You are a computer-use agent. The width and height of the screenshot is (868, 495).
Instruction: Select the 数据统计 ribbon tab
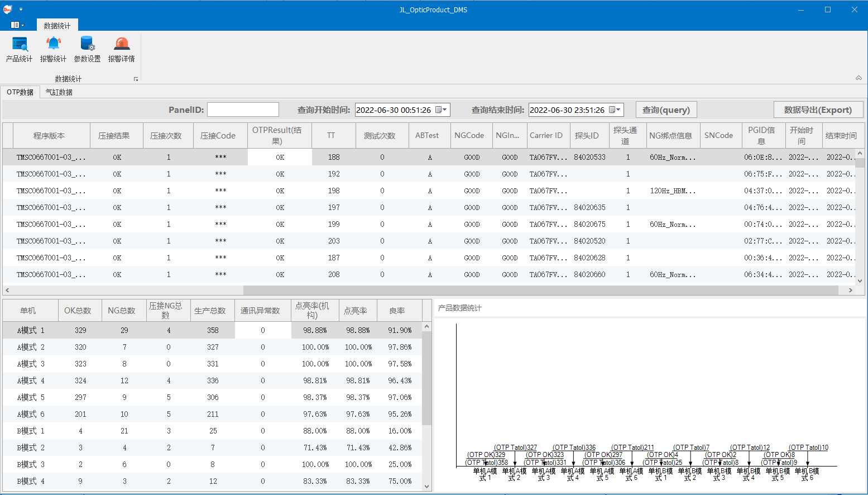point(57,25)
